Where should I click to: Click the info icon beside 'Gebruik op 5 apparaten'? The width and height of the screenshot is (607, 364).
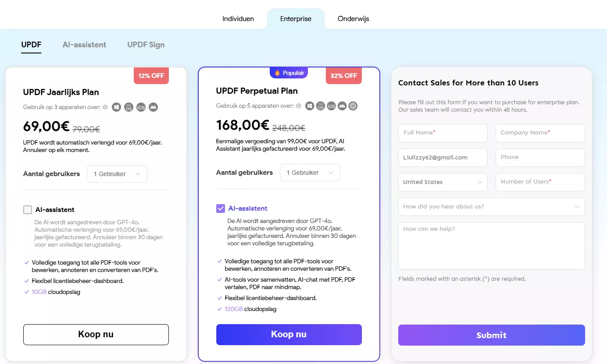pyautogui.click(x=299, y=106)
